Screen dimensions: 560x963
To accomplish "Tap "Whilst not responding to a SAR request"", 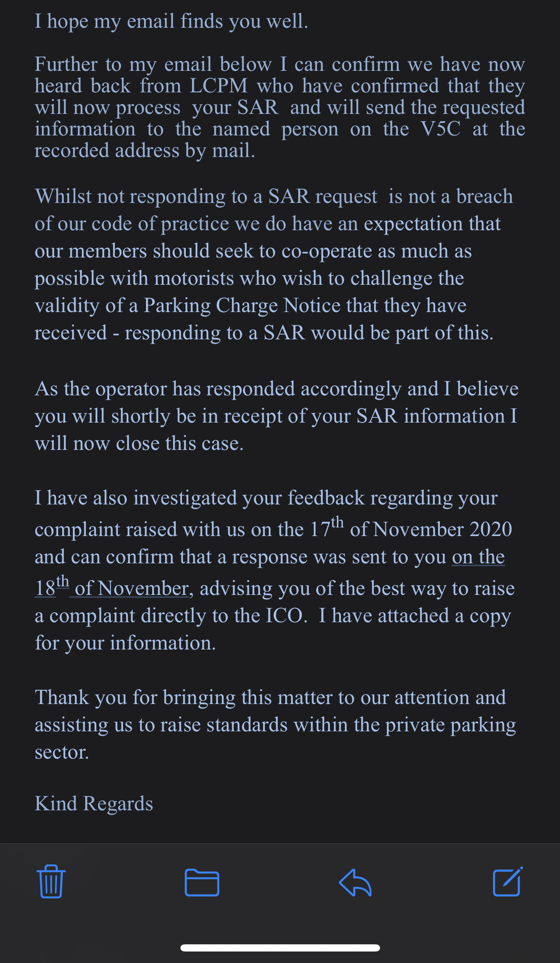I will (206, 196).
